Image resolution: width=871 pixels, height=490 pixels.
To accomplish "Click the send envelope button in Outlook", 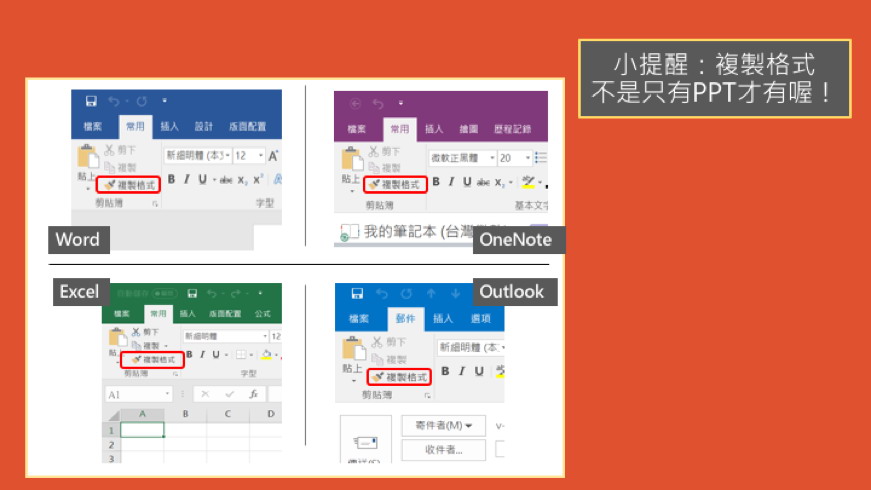I will coord(366,442).
